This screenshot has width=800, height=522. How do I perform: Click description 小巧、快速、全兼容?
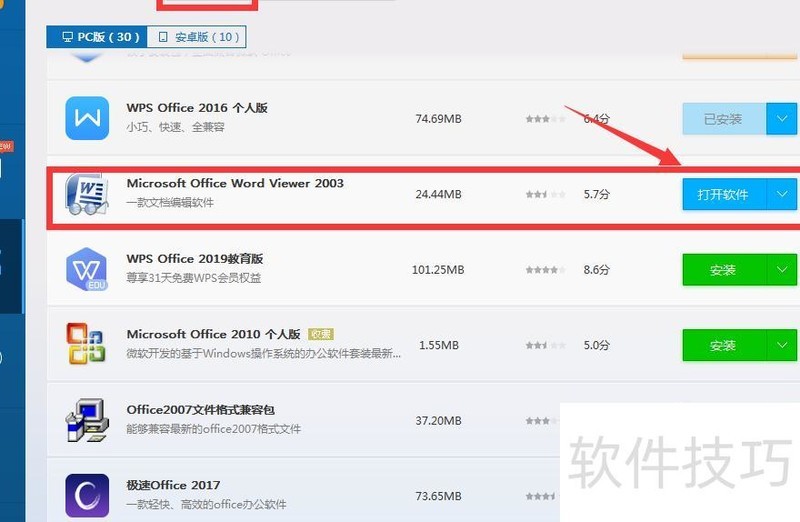[176, 127]
